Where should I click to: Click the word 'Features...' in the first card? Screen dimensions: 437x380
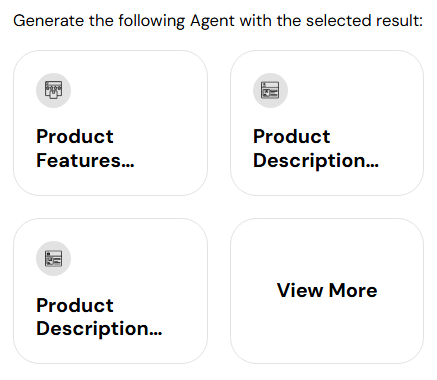pyautogui.click(x=85, y=161)
